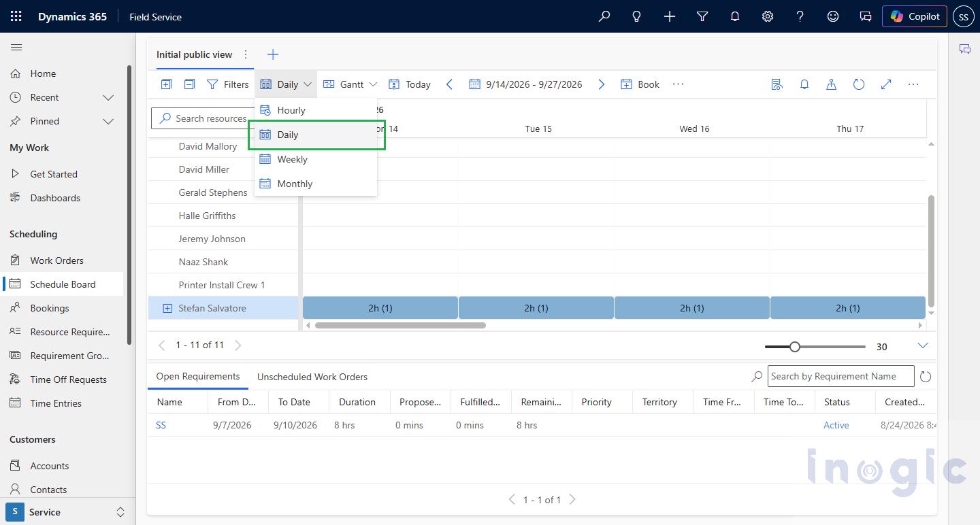980x525 pixels.
Task: Switch to Open Requirements tab
Action: click(198, 377)
